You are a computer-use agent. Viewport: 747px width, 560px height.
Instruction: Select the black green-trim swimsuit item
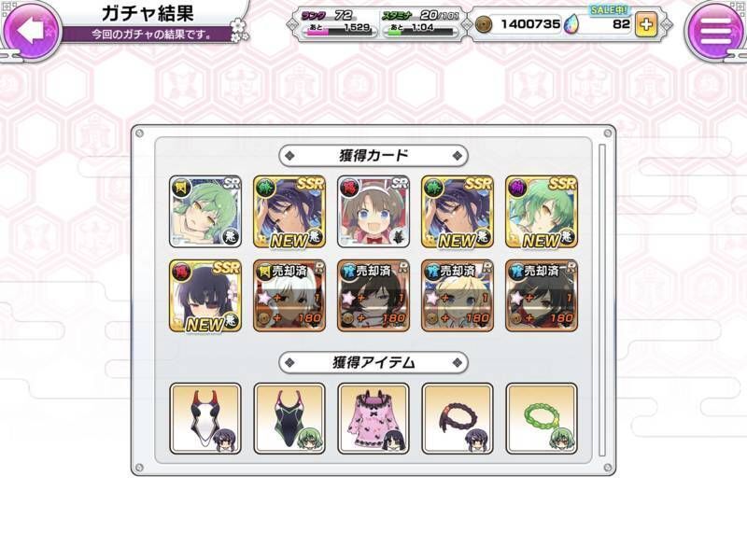pos(289,418)
